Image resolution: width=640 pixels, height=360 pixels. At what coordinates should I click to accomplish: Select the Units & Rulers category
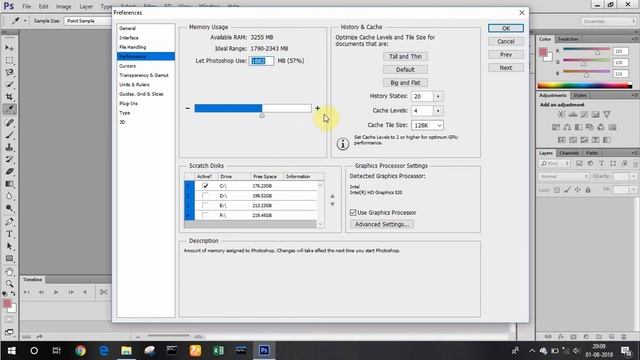[134, 85]
